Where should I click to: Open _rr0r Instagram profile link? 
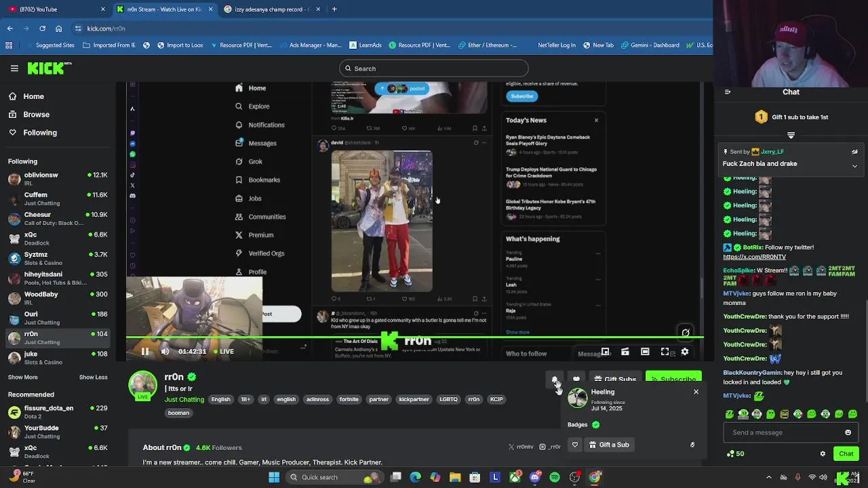(x=550, y=447)
